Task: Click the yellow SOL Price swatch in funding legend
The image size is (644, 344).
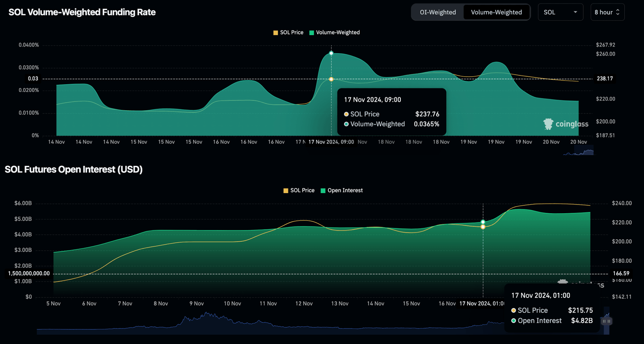Action: click(275, 33)
